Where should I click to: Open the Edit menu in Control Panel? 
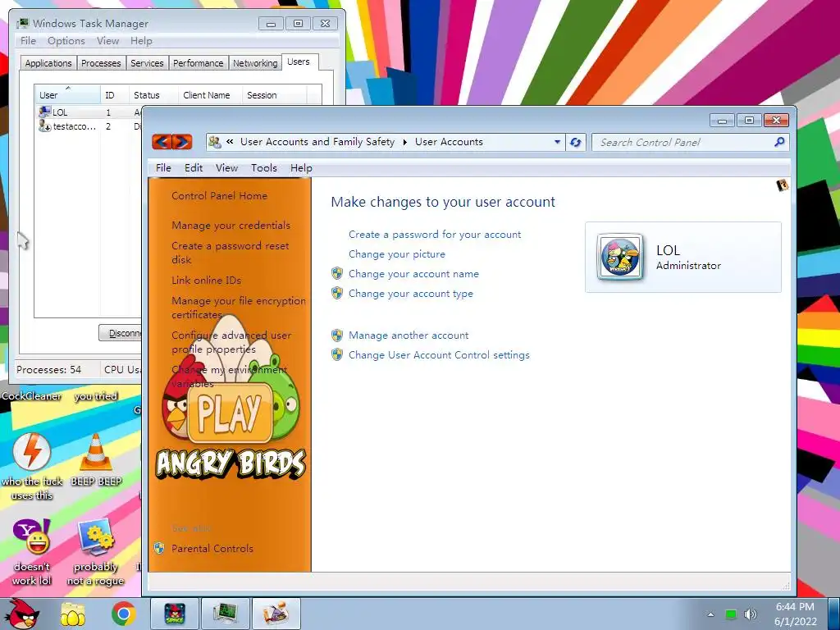click(x=194, y=168)
